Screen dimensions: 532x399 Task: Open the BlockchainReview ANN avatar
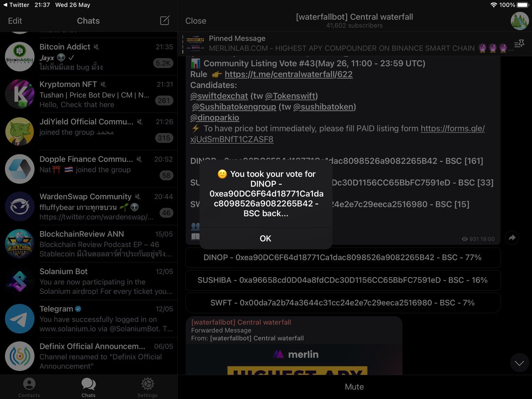(x=20, y=244)
